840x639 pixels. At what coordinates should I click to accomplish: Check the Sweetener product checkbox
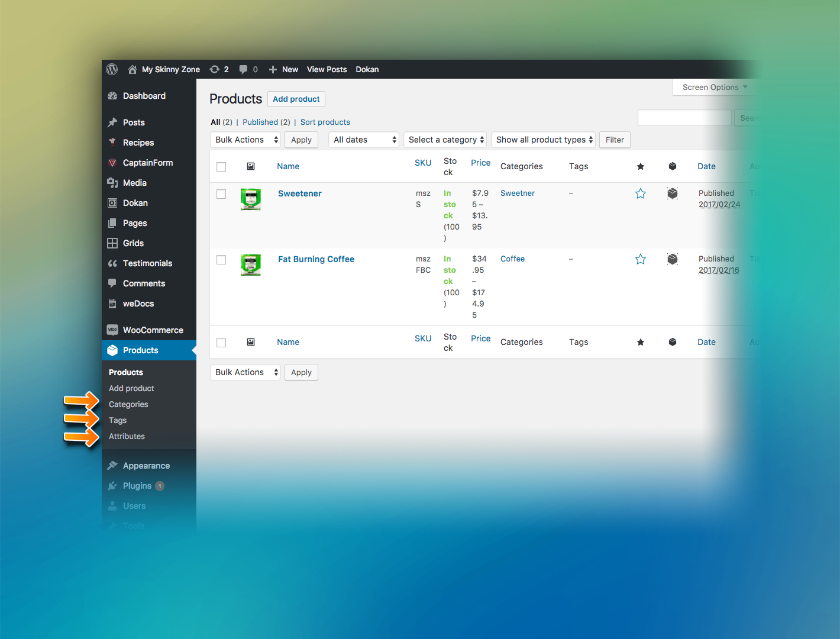pyautogui.click(x=221, y=194)
